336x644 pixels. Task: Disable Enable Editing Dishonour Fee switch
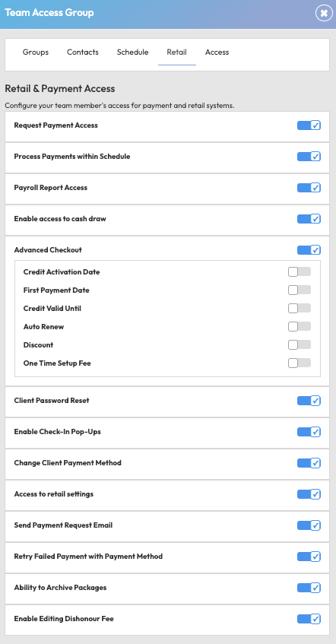(x=309, y=619)
